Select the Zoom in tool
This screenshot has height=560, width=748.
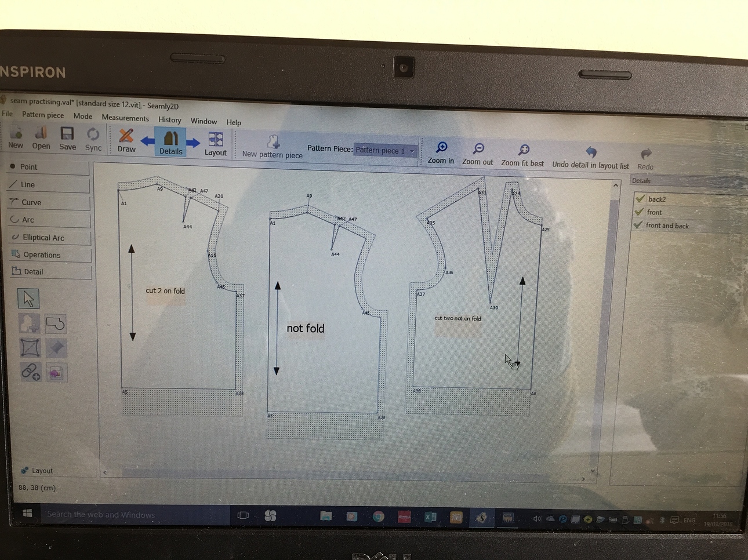pos(441,148)
